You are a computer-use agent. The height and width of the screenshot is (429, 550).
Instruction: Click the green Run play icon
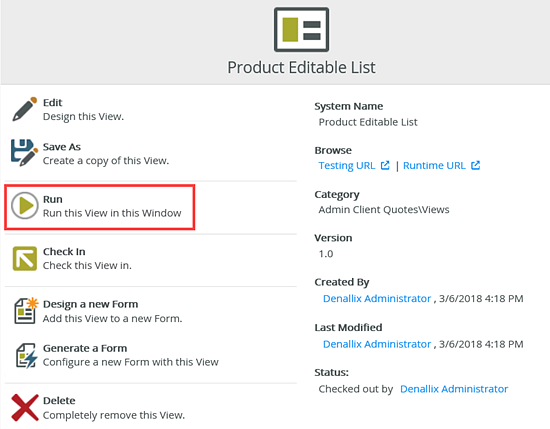(x=25, y=206)
